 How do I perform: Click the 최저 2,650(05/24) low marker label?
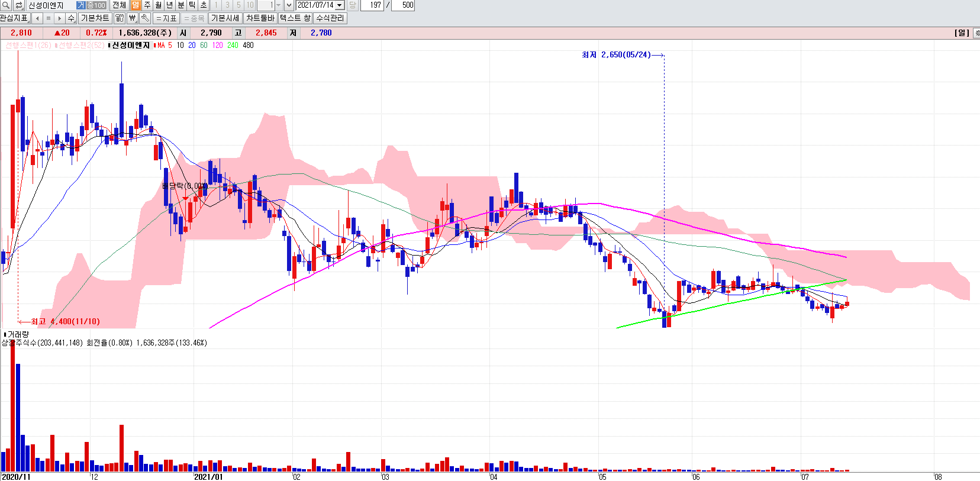point(616,55)
